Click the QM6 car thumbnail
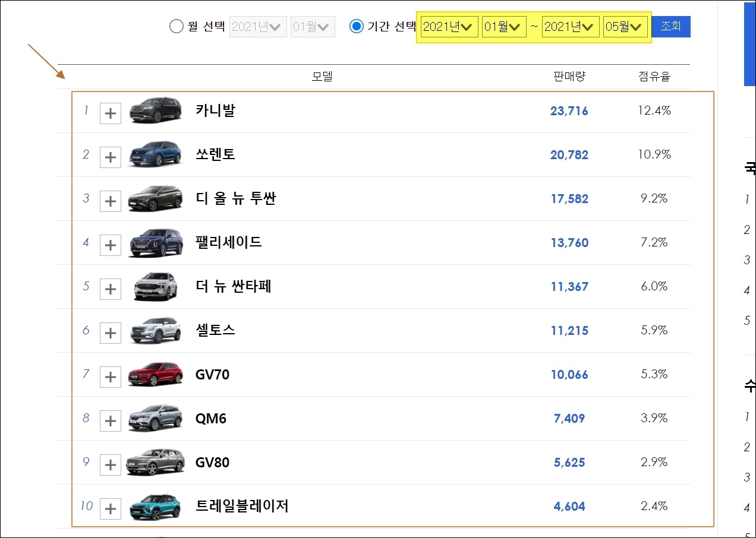This screenshot has height=538, width=756. pyautogui.click(x=155, y=418)
